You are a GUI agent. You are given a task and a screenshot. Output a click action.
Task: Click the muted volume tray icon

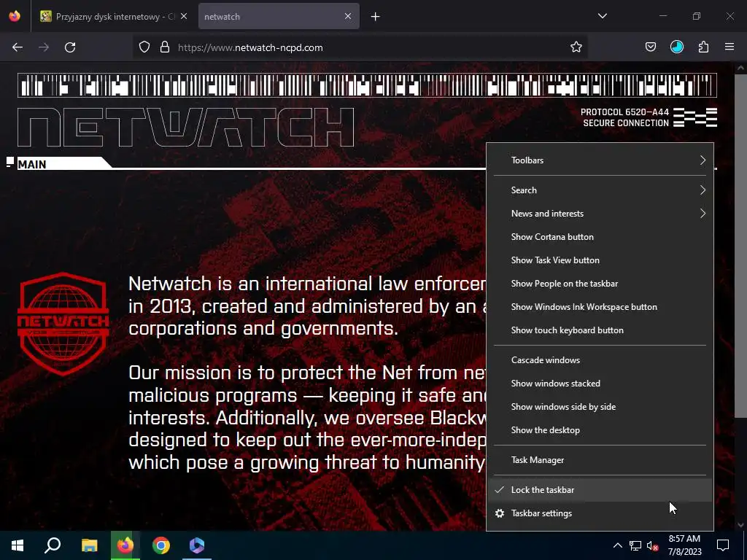tap(652, 545)
